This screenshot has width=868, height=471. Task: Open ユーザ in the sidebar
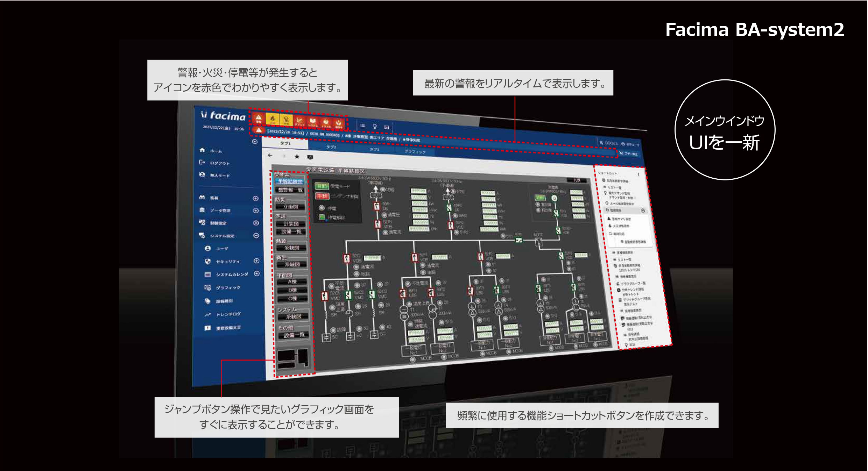click(217, 248)
